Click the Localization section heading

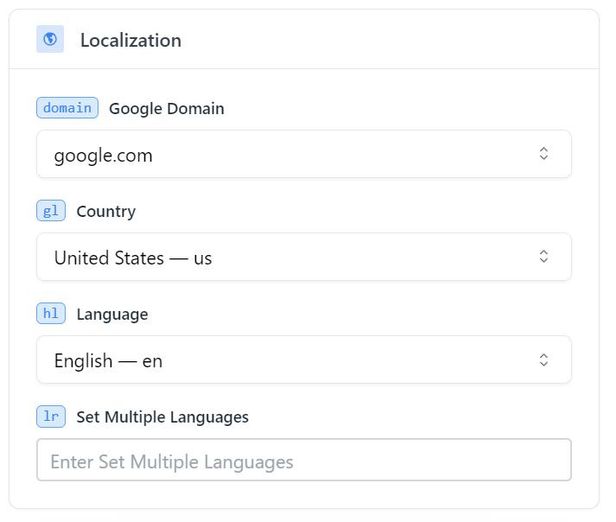point(131,40)
